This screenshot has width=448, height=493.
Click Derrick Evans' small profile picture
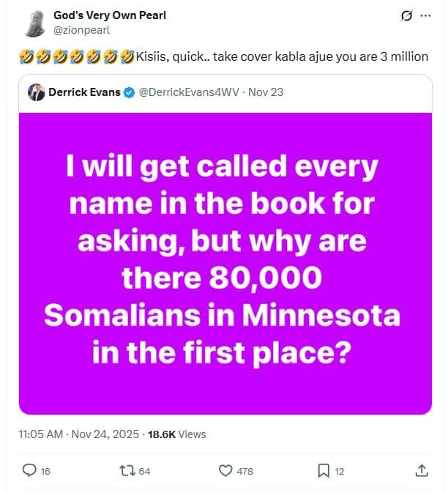pos(36,93)
